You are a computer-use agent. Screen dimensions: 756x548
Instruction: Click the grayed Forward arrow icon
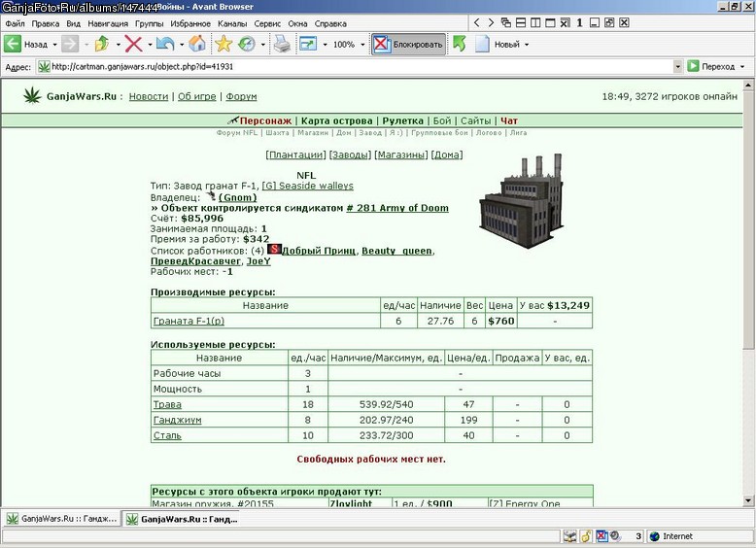(69, 45)
